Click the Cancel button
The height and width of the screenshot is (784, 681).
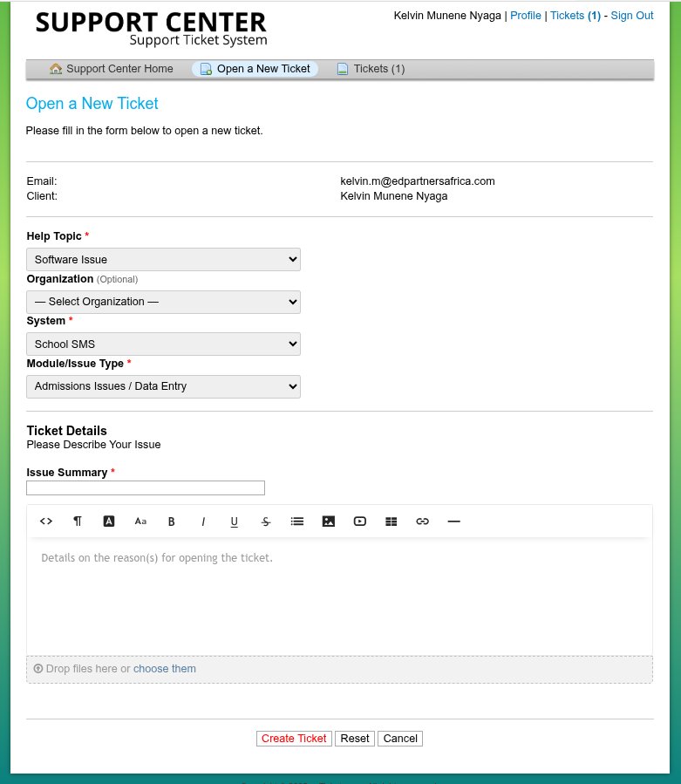pyautogui.click(x=400, y=739)
